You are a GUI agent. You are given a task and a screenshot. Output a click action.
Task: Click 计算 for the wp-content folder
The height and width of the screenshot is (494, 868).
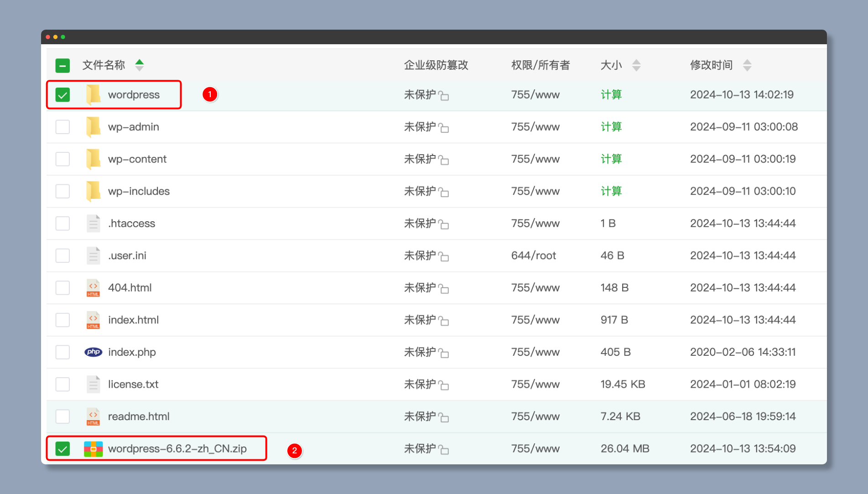coord(611,159)
